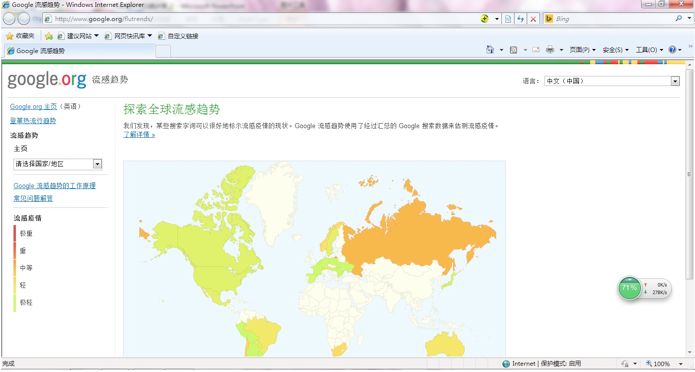Image resolution: width=695 pixels, height=372 pixels.
Task: Open the Home button dropdown arrow
Action: tap(501, 50)
